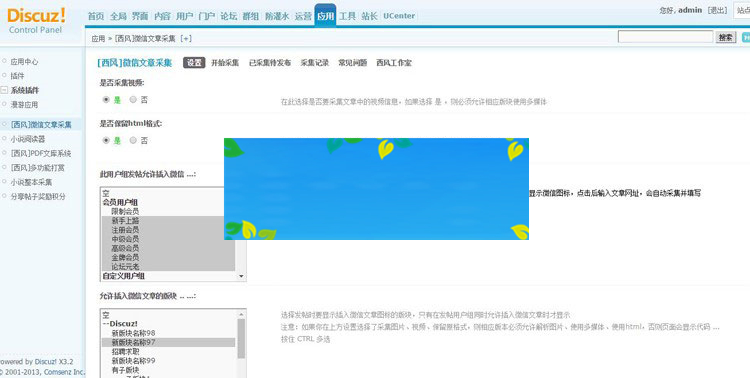This screenshot has height=378, width=750.
Task: Select 招聘求职 in the forum list
Action: pyautogui.click(x=126, y=352)
